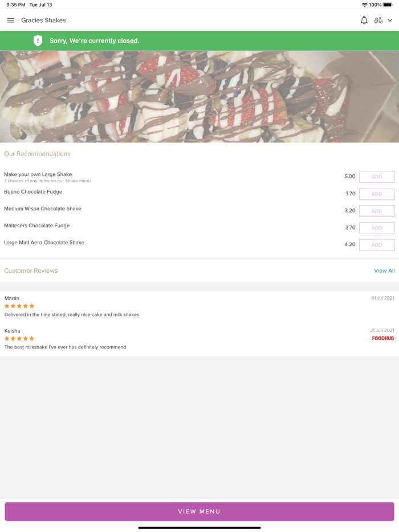Add Maltesers Chocolate Fudge to order
This screenshot has width=399, height=532.
point(377,228)
